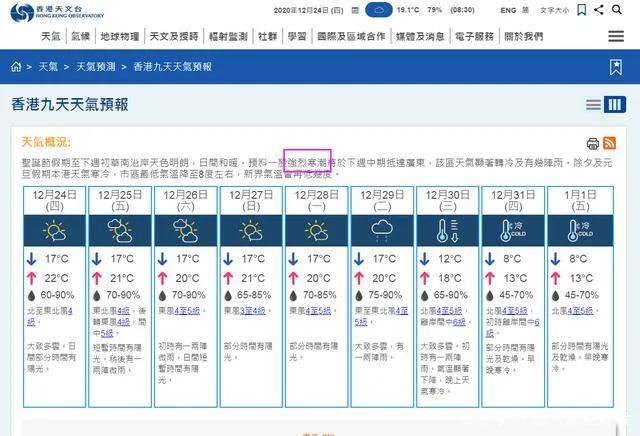Click 6級 wind link under 12月30日

tap(459, 322)
